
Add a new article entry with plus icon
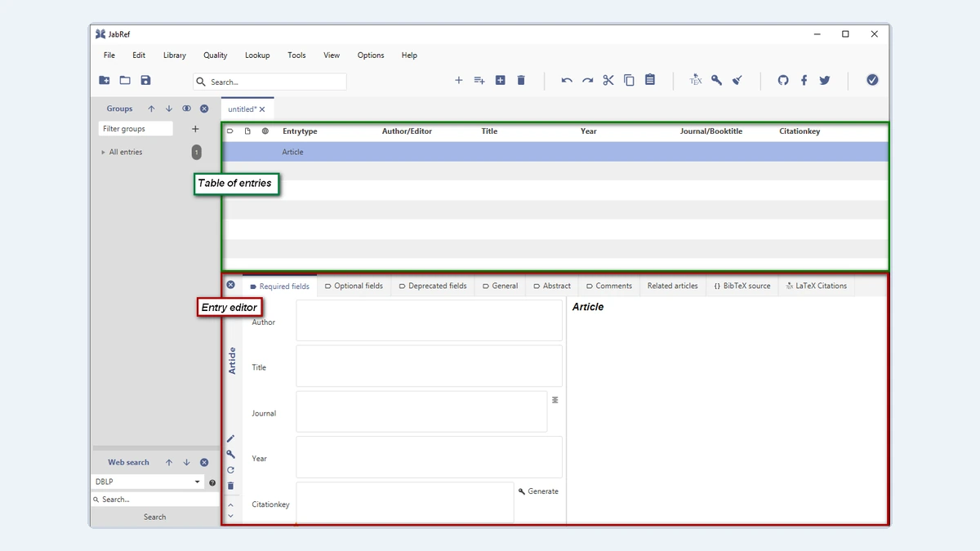(x=458, y=80)
